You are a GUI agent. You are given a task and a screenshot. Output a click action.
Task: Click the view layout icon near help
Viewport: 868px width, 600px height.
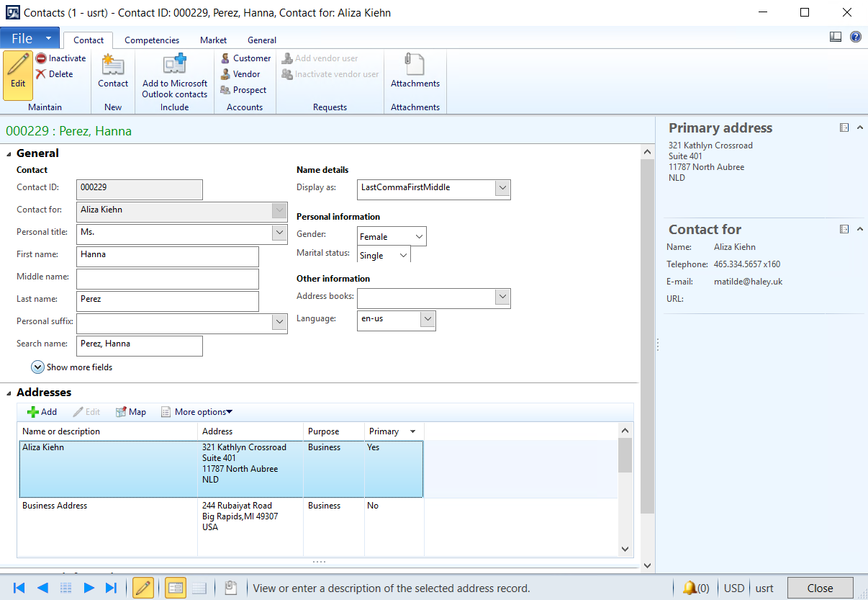(836, 37)
